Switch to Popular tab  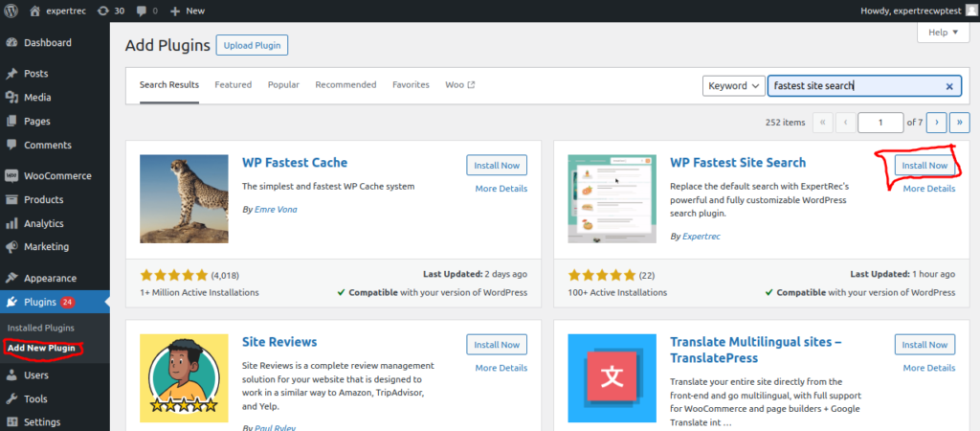(283, 85)
